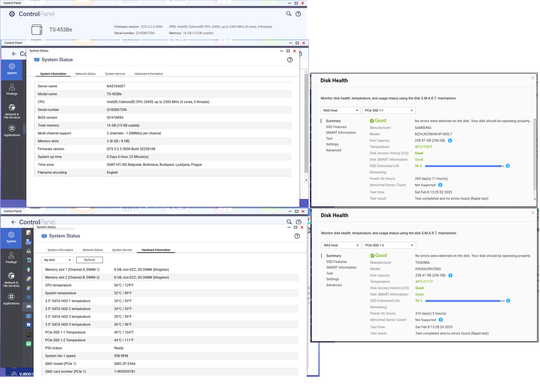Screen dimensions: 540x392
Task: Open SMART Information in the PCIe SSD 1-1 Disk Health
Action: (341, 133)
